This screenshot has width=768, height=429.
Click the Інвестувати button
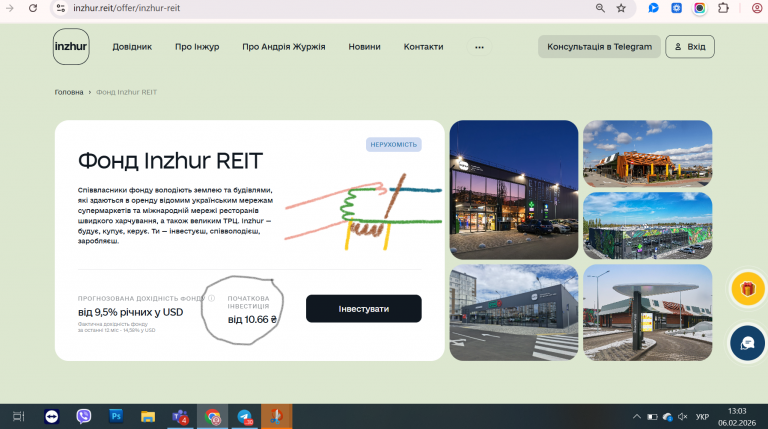coord(363,309)
